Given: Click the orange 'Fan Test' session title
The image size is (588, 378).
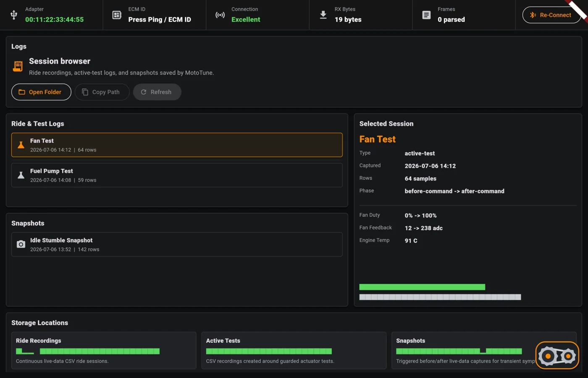Looking at the screenshot, I should pos(378,139).
